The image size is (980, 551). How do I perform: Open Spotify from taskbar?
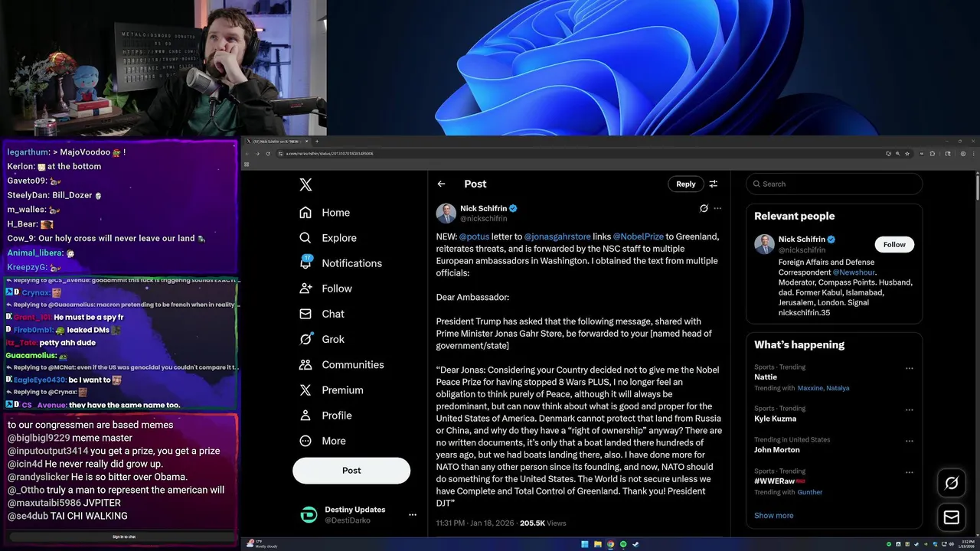click(622, 544)
